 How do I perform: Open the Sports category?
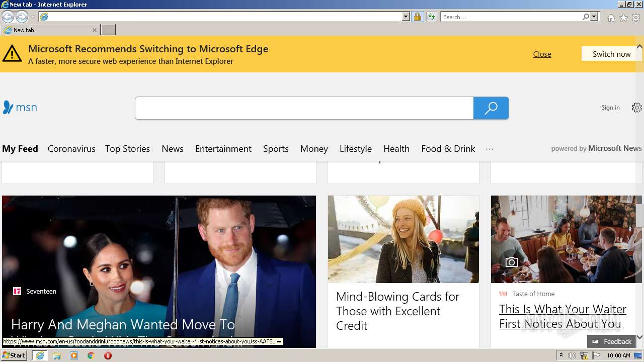pos(276,149)
